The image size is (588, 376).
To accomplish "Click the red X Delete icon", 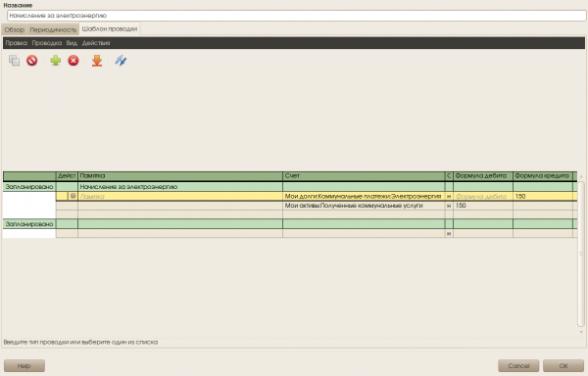I will point(73,61).
